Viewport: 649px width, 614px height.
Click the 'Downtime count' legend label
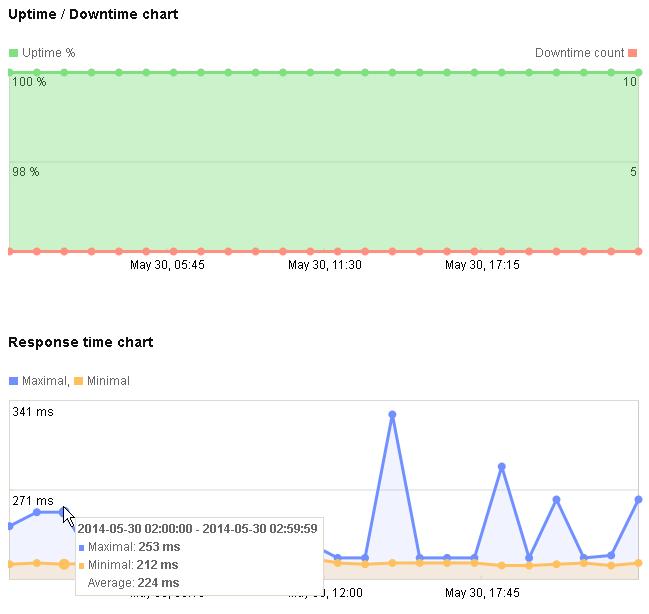pos(579,53)
